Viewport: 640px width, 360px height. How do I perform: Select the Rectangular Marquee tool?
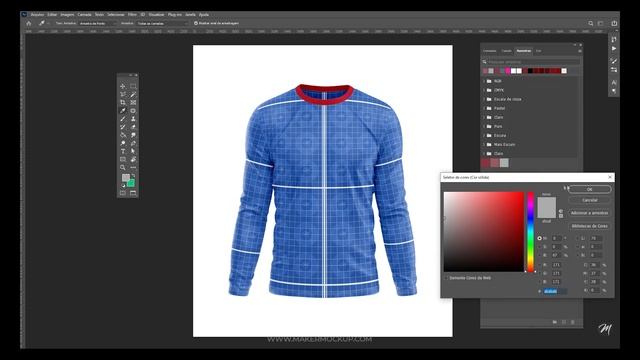point(133,87)
